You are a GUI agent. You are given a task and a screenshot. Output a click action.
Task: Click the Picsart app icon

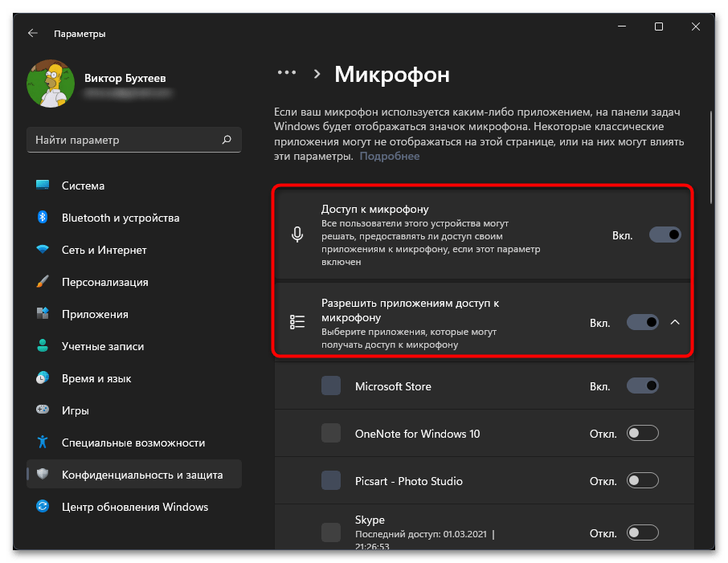pos(331,480)
